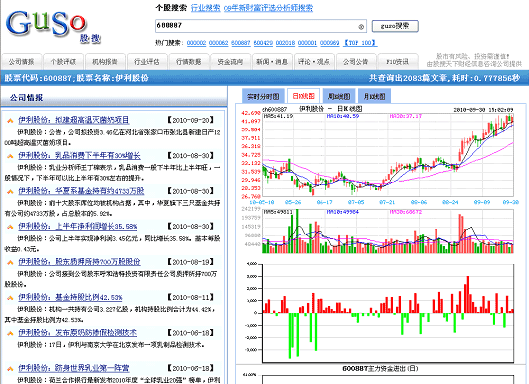The image size is (529, 384).
Task: Click the date 【2010-08-19】
Action: pos(191,262)
